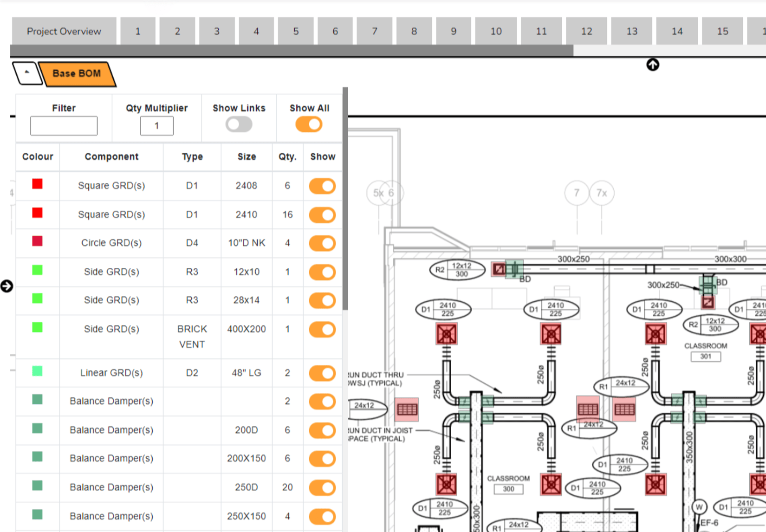Click grid bubble 7 on the drawing
Image resolution: width=766 pixels, height=532 pixels.
(577, 193)
